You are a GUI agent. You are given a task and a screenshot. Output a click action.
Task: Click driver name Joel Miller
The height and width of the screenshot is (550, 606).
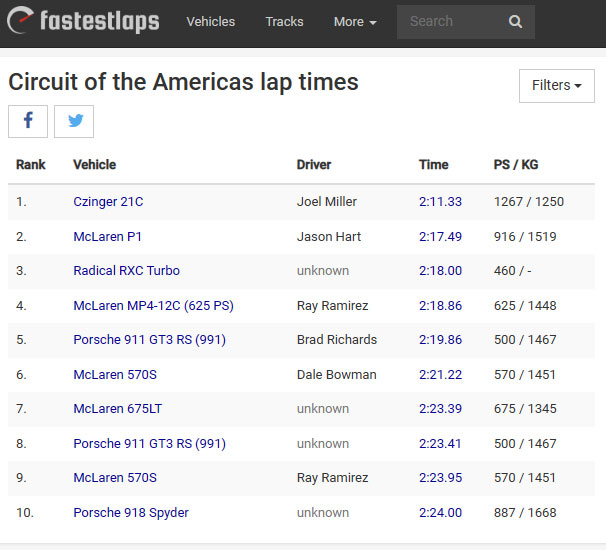[x=327, y=202]
